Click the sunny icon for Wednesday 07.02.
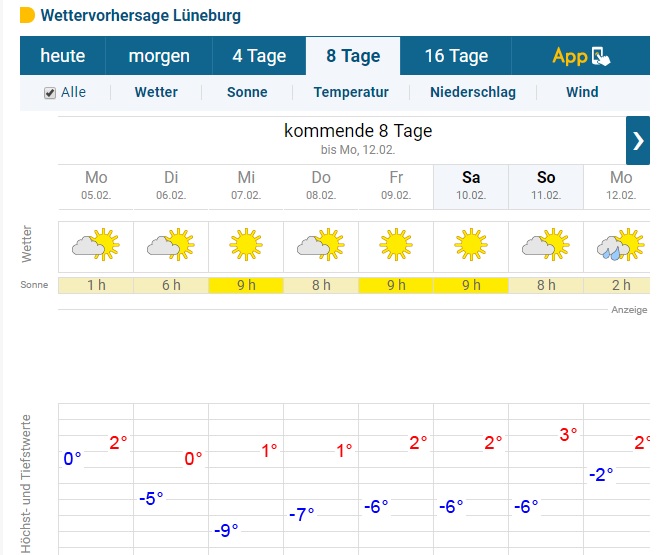The width and height of the screenshot is (665, 555). click(246, 245)
